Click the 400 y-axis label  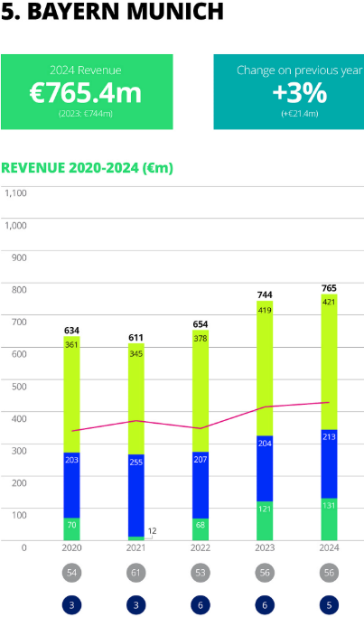19,418
